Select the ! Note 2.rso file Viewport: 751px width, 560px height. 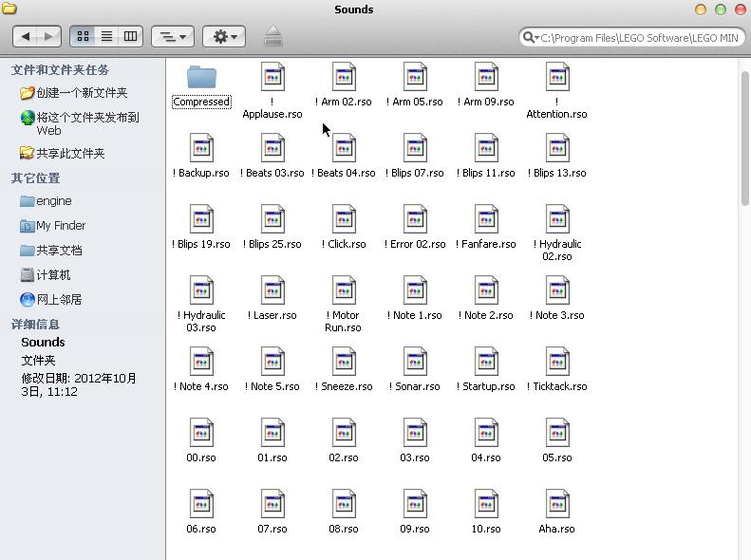click(x=486, y=299)
